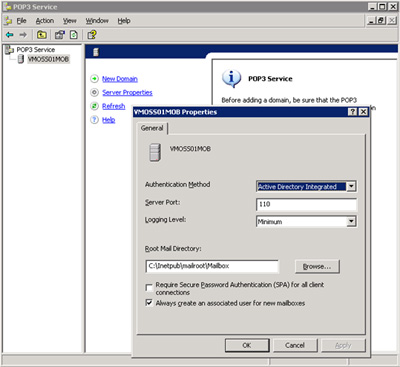Click the Browse button
400x367 pixels.
click(317, 266)
